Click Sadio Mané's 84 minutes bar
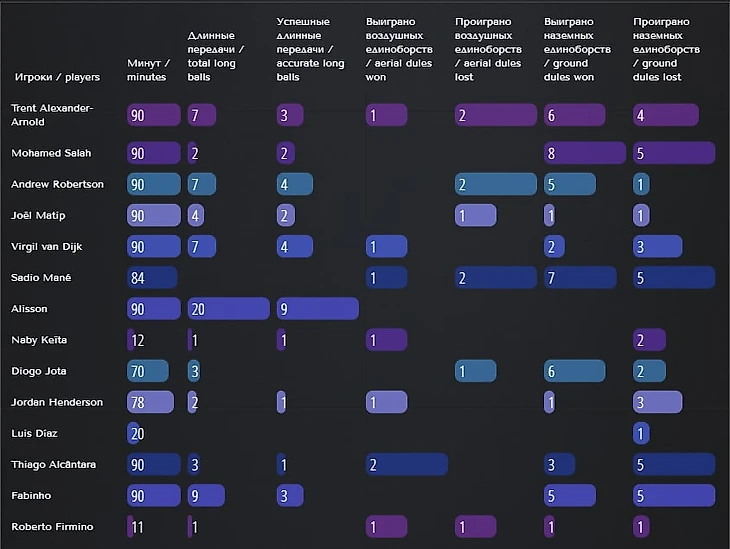Image resolution: width=730 pixels, height=549 pixels. [152, 278]
